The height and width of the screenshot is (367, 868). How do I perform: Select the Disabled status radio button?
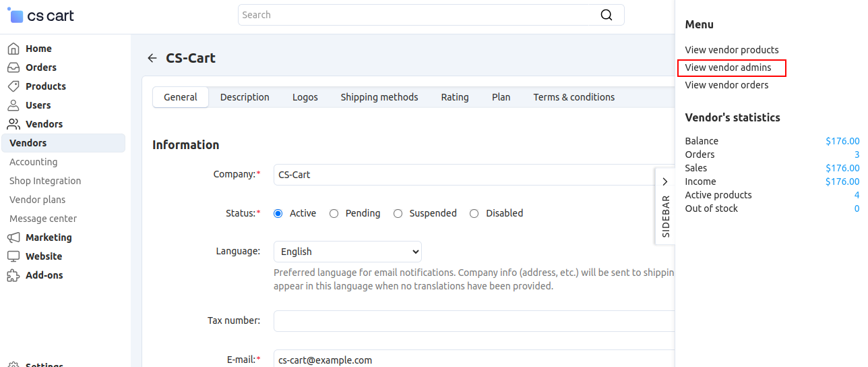[x=474, y=213]
